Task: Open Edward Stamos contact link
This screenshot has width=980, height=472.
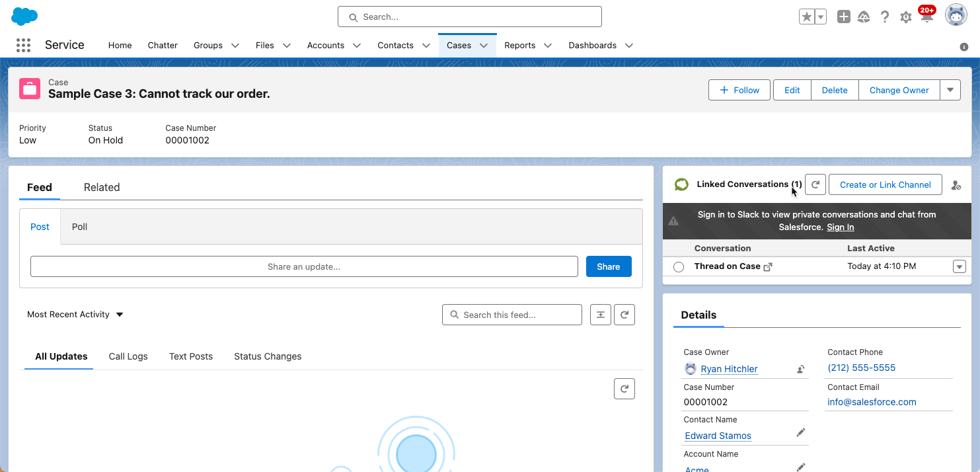Action: (718, 436)
